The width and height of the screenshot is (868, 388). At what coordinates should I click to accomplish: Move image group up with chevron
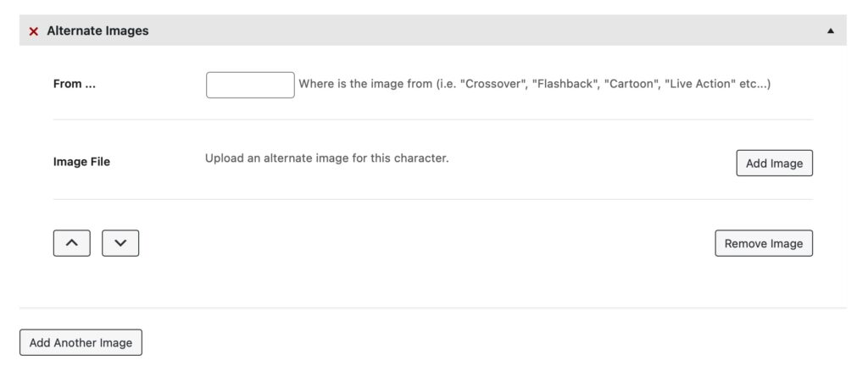tap(72, 243)
